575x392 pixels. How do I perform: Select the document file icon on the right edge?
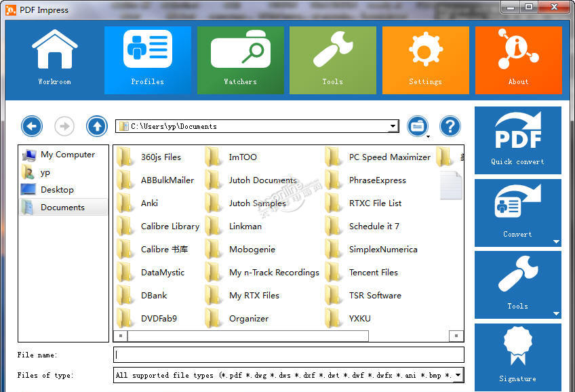click(451, 185)
